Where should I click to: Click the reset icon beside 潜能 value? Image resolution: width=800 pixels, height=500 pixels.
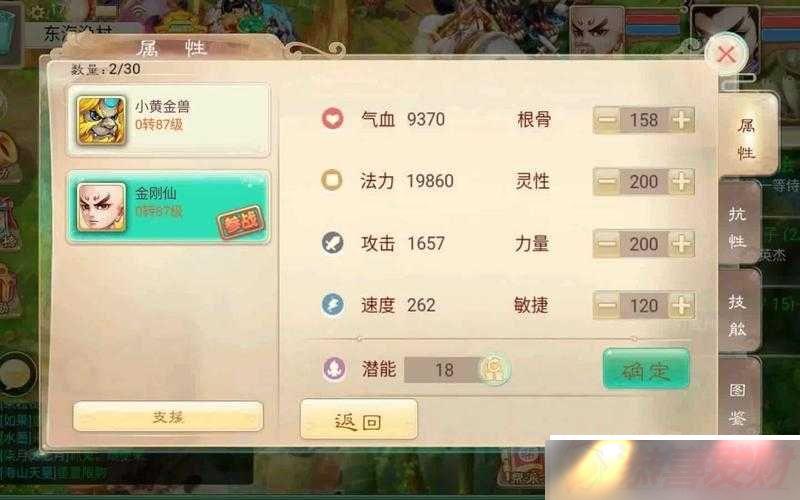(x=494, y=369)
